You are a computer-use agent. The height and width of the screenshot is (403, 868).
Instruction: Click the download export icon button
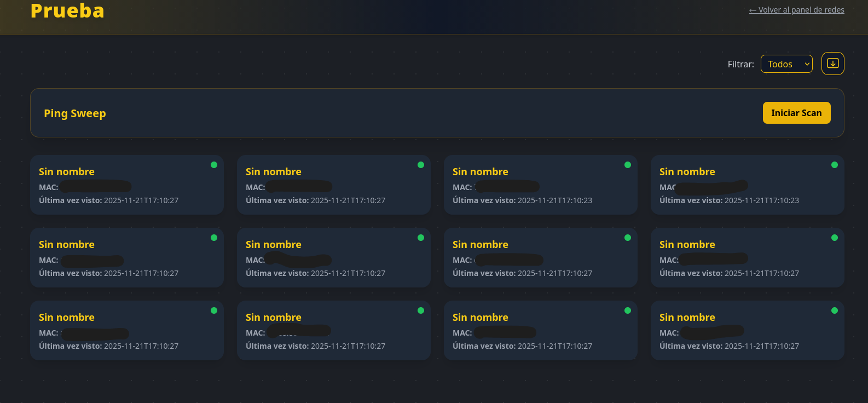pyautogui.click(x=832, y=64)
